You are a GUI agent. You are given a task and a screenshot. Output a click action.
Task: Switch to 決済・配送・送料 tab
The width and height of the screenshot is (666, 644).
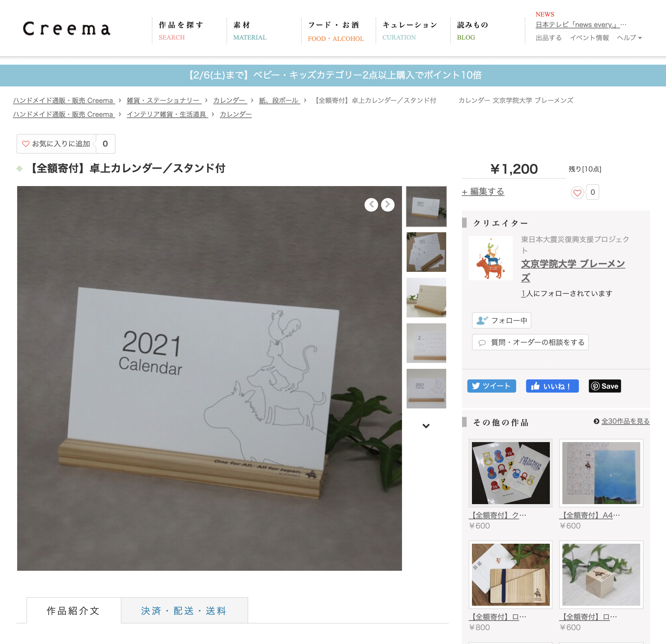(x=184, y=610)
